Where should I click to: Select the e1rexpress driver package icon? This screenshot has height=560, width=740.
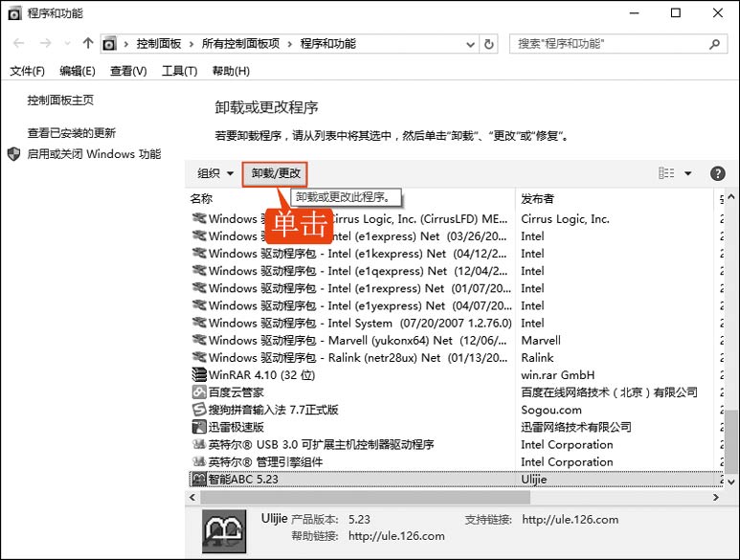[x=199, y=288]
